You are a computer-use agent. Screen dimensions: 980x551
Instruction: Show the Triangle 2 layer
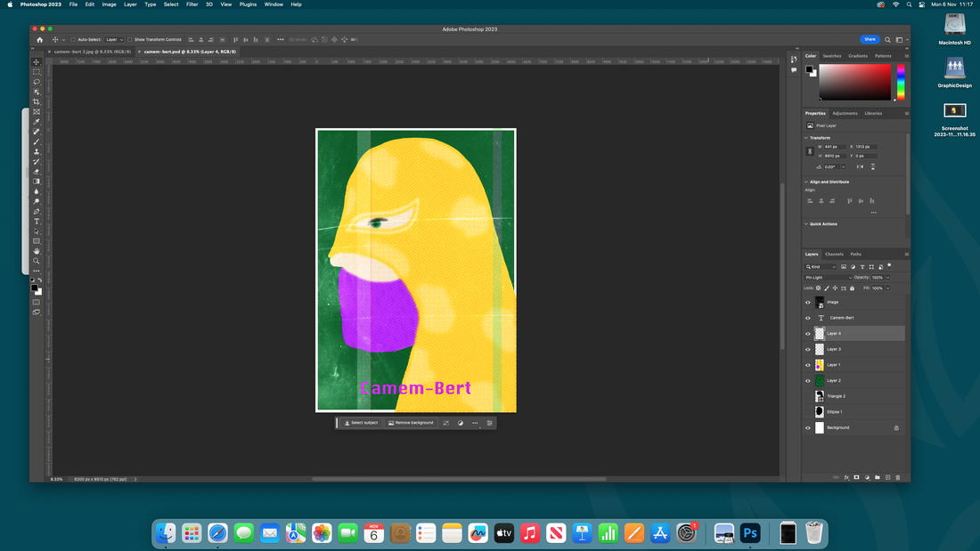tap(807, 396)
